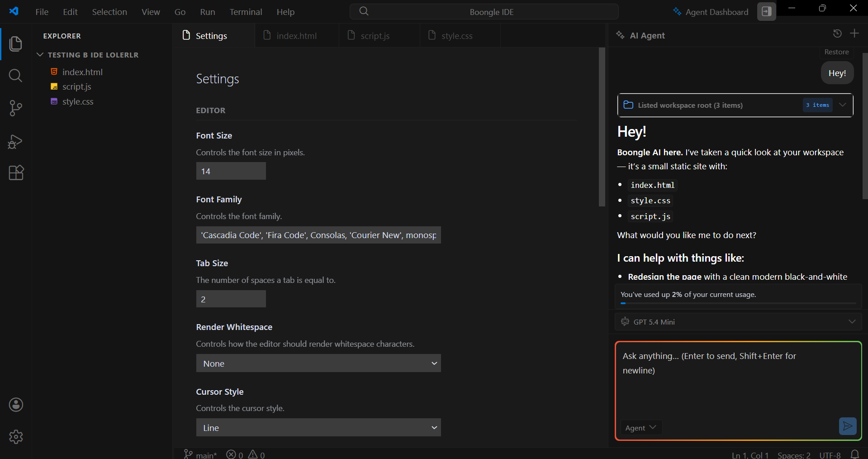Screen dimensions: 868x459
Task: Open the Run menu
Action: pyautogui.click(x=208, y=12)
